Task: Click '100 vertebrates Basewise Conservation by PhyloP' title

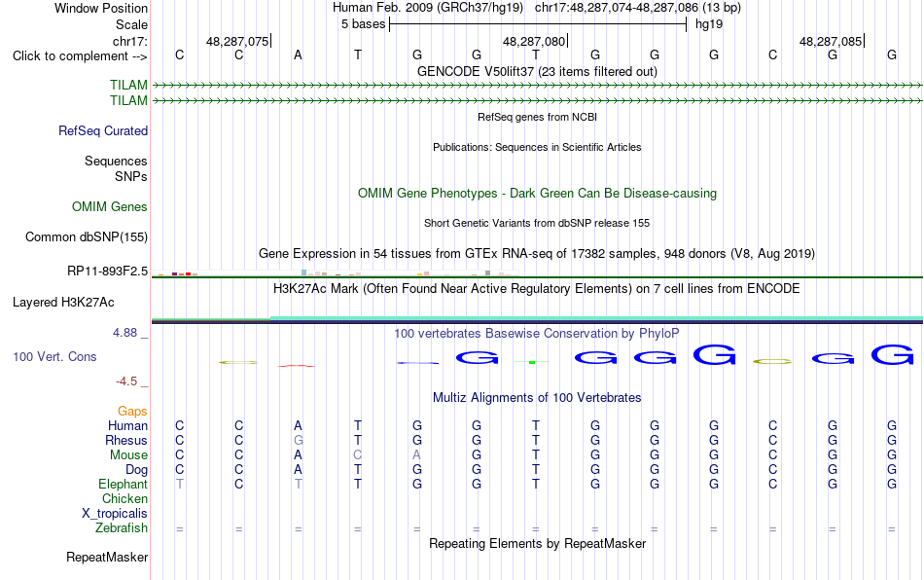Action: (537, 333)
